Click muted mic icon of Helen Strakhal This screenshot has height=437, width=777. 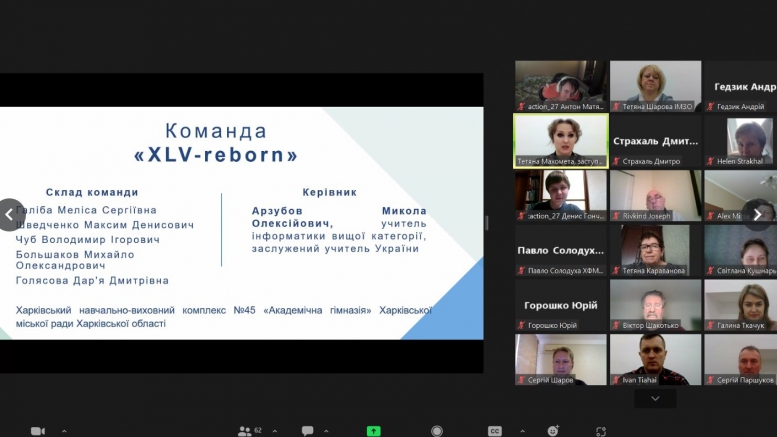(711, 161)
